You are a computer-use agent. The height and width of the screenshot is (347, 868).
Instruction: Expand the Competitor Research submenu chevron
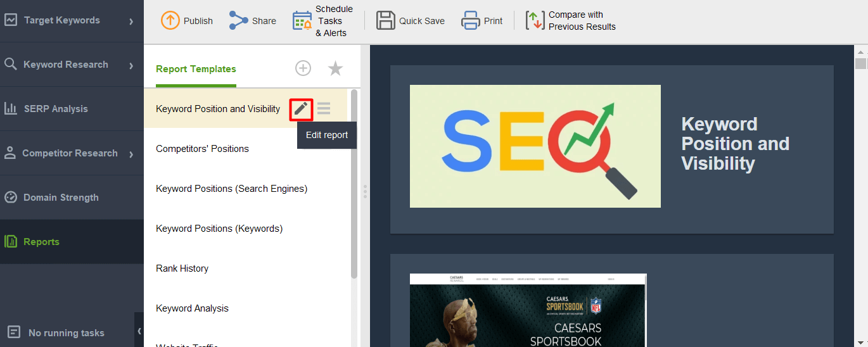click(x=131, y=154)
